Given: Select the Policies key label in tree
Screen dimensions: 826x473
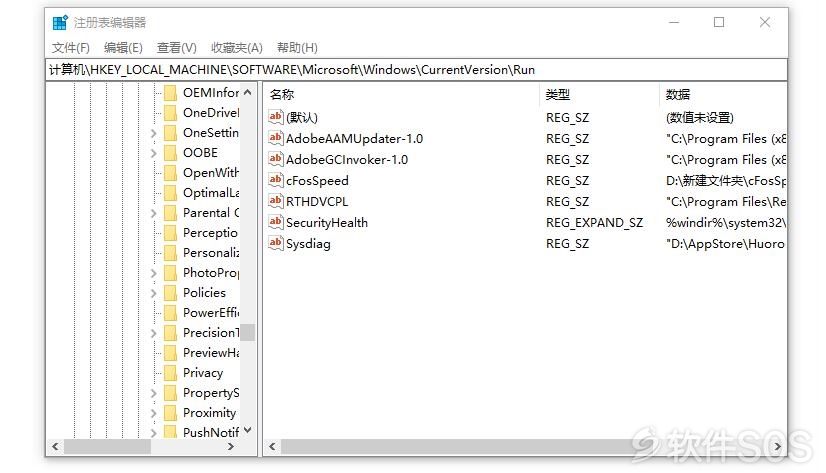Looking at the screenshot, I should click(x=204, y=293).
